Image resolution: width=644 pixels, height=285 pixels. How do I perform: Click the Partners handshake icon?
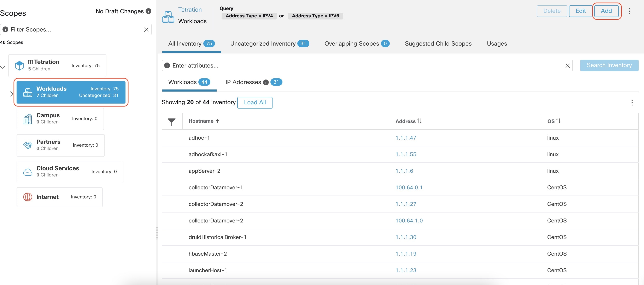[x=28, y=145]
